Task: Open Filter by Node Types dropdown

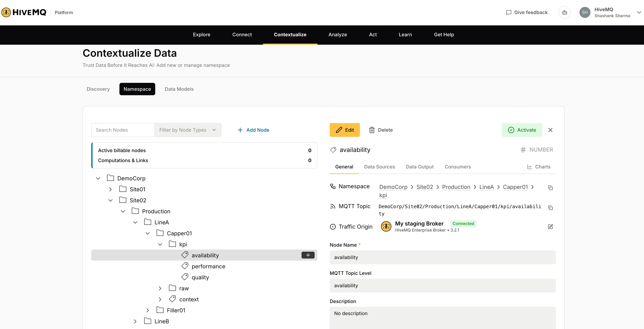Action: pyautogui.click(x=188, y=130)
